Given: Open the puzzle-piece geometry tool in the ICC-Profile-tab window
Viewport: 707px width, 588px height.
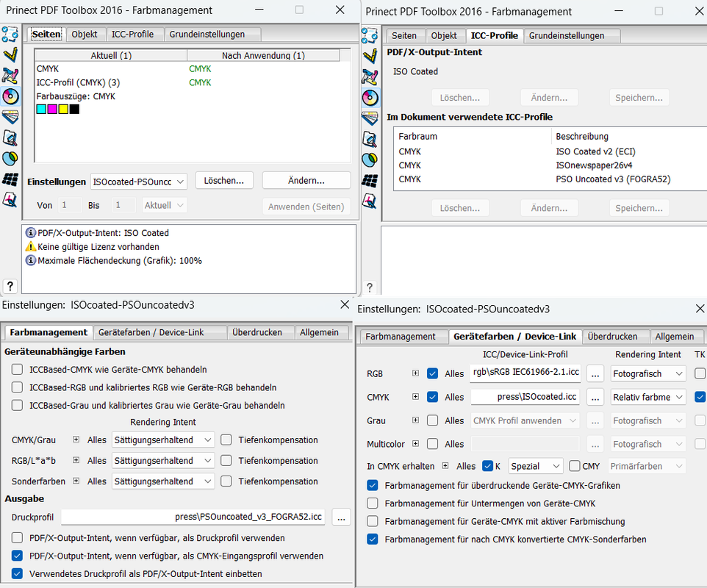Looking at the screenshot, I should click(x=369, y=77).
